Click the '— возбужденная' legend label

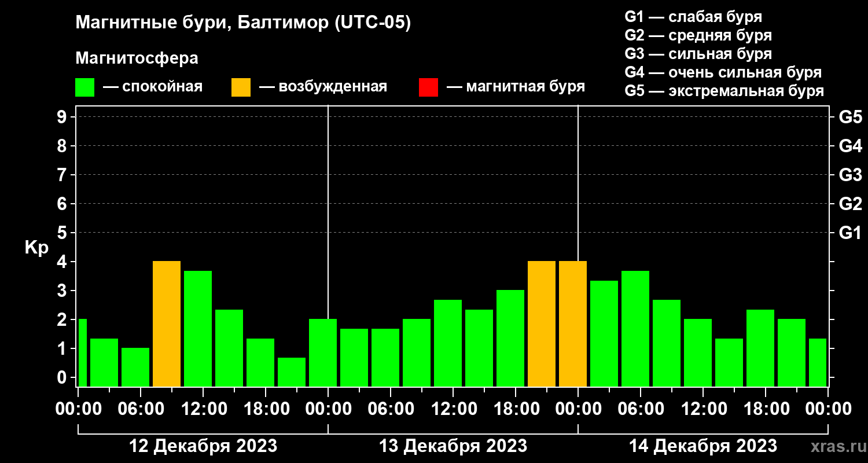[323, 87]
